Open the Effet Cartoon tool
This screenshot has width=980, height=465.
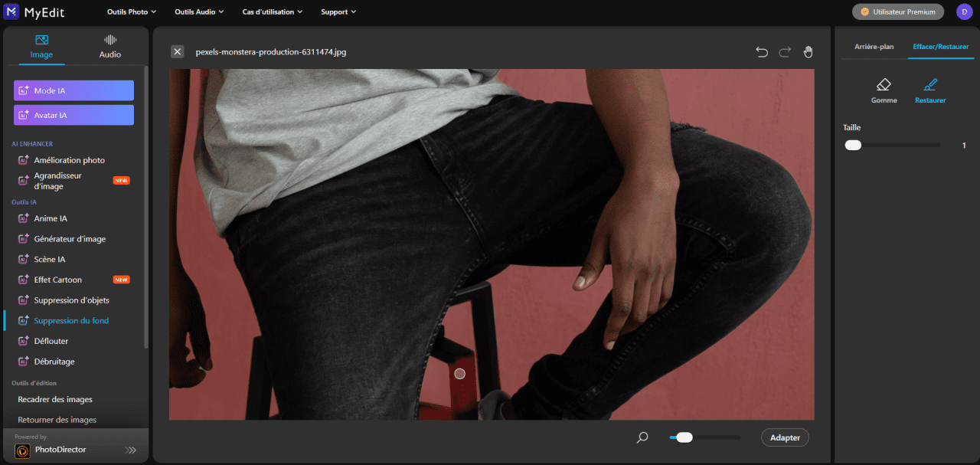[74, 280]
